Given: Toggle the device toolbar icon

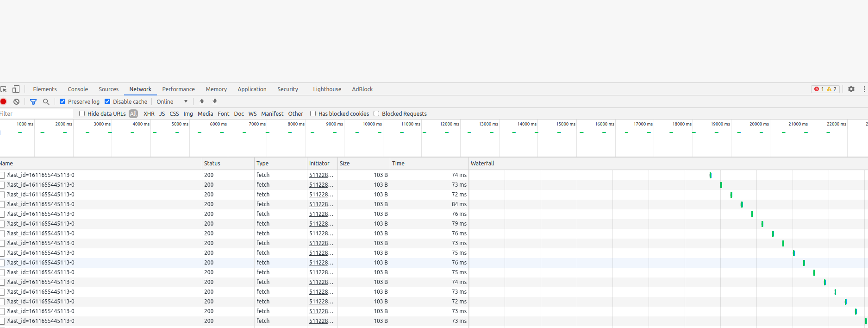Looking at the screenshot, I should (16, 89).
